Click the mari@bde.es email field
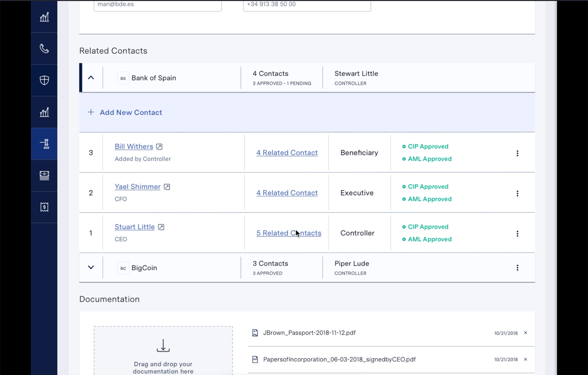 pyautogui.click(x=157, y=5)
